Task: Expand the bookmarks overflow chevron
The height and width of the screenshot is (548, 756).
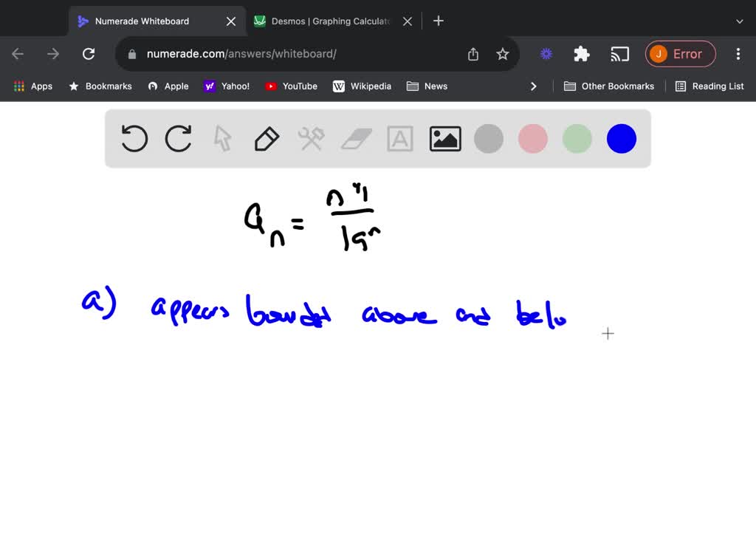Action: [534, 86]
